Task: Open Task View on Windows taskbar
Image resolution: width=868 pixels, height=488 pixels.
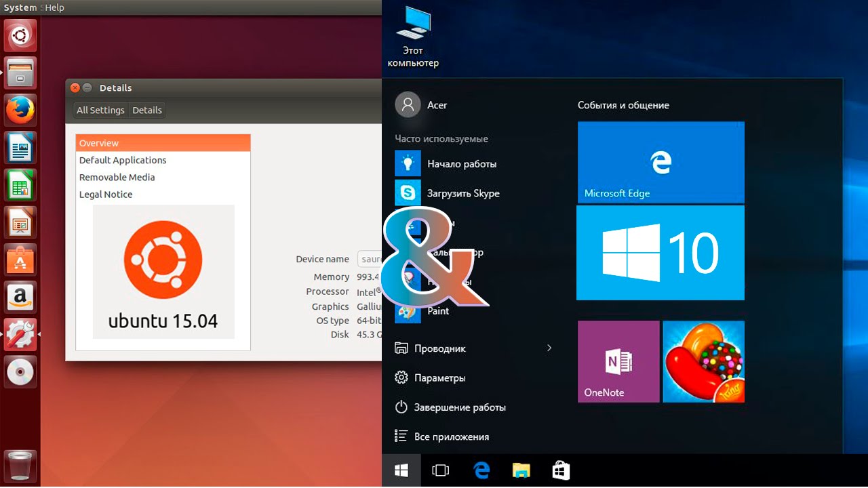Action: click(x=441, y=470)
